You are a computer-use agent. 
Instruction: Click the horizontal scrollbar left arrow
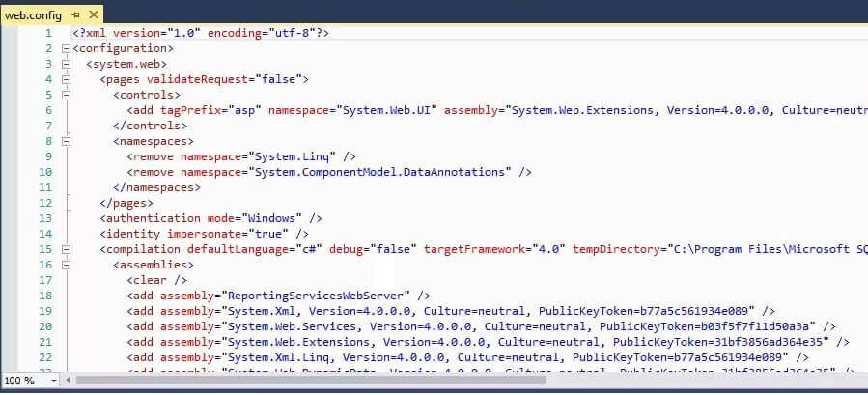[69, 381]
